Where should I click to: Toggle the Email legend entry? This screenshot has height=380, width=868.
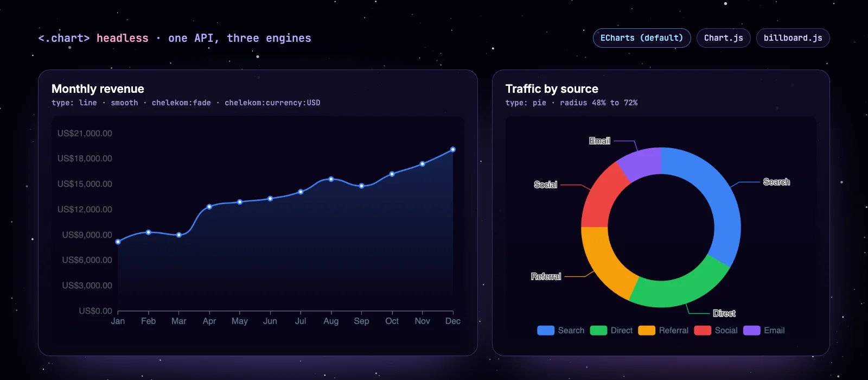coord(764,331)
